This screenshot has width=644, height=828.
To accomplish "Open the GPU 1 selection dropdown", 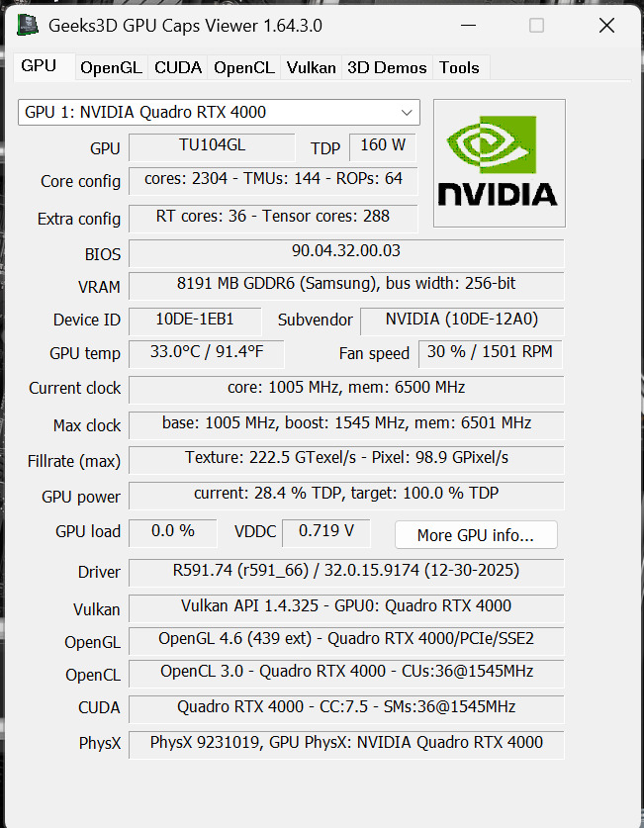I will [219, 113].
